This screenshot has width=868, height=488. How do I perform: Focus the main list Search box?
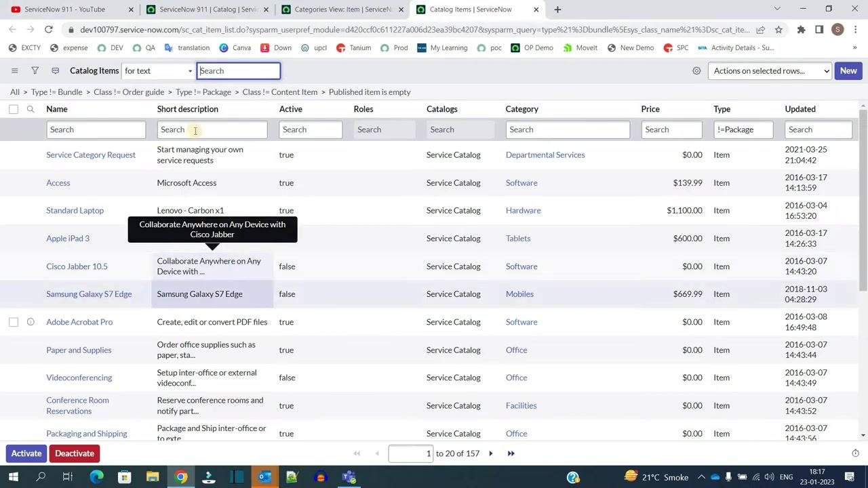pyautogui.click(x=239, y=70)
